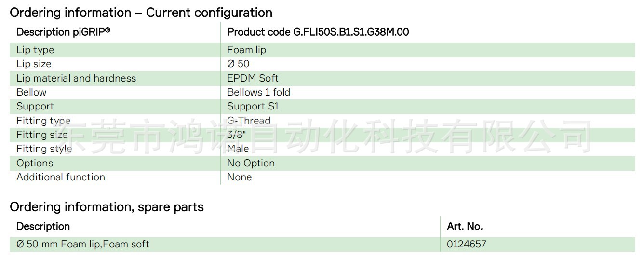Click the "Male" fitting style value
The image size is (644, 260).
pos(238,149)
